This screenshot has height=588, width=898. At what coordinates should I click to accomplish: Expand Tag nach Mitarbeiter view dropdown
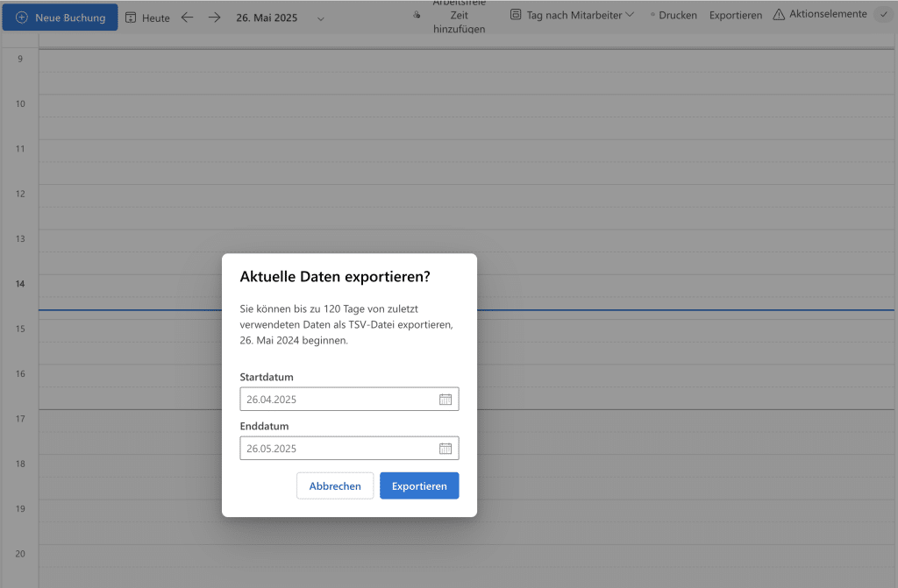[573, 16]
